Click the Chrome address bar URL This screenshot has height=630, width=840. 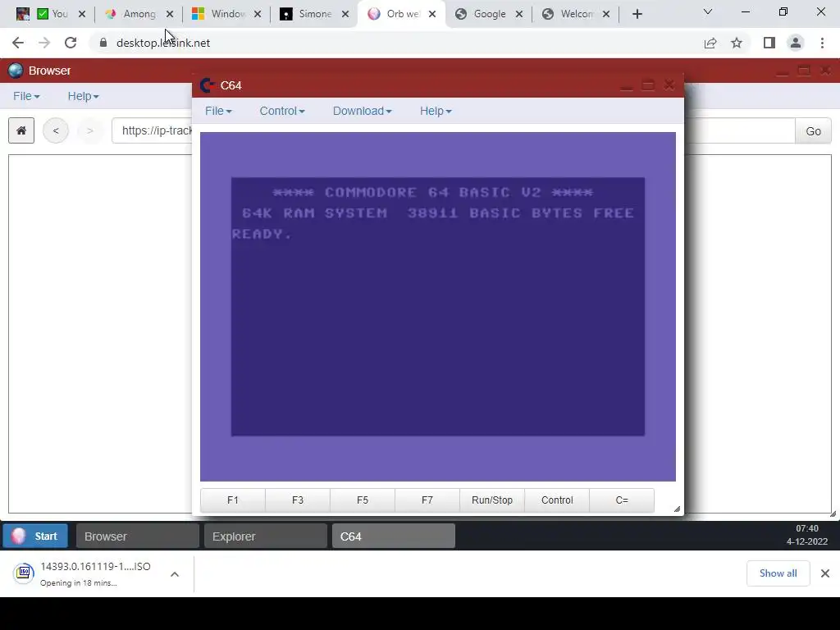(x=163, y=43)
